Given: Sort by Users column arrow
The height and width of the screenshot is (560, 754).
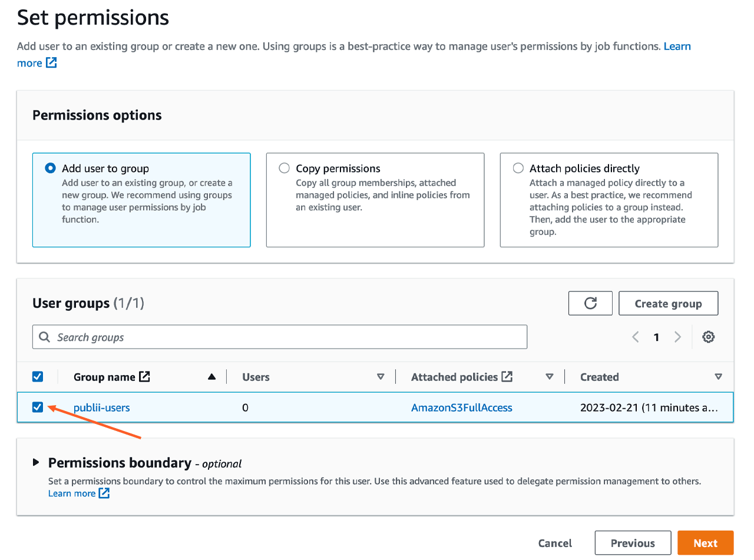Looking at the screenshot, I should point(381,377).
